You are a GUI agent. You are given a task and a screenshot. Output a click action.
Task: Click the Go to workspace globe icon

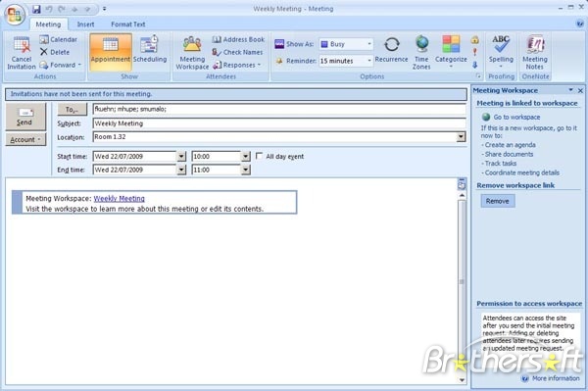(486, 117)
